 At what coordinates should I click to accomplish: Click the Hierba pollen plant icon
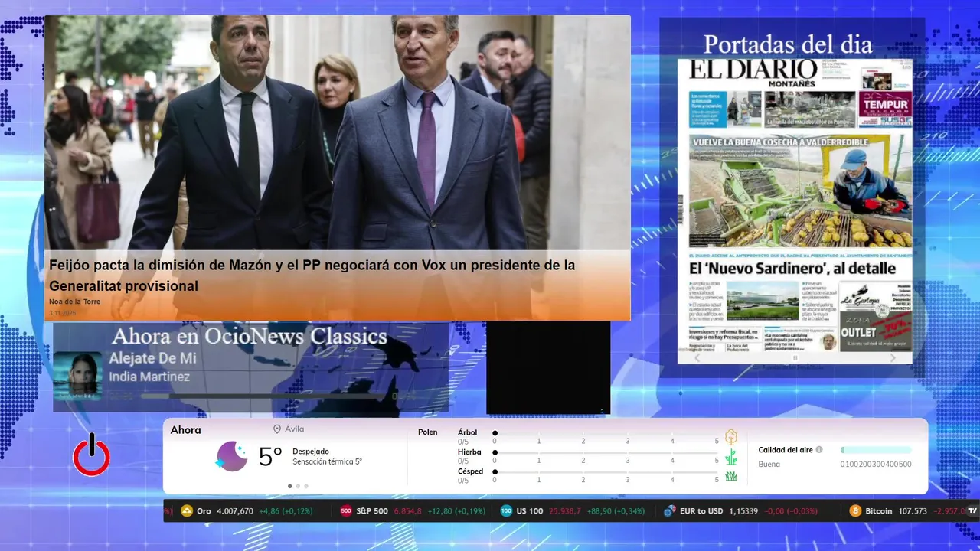tap(731, 457)
